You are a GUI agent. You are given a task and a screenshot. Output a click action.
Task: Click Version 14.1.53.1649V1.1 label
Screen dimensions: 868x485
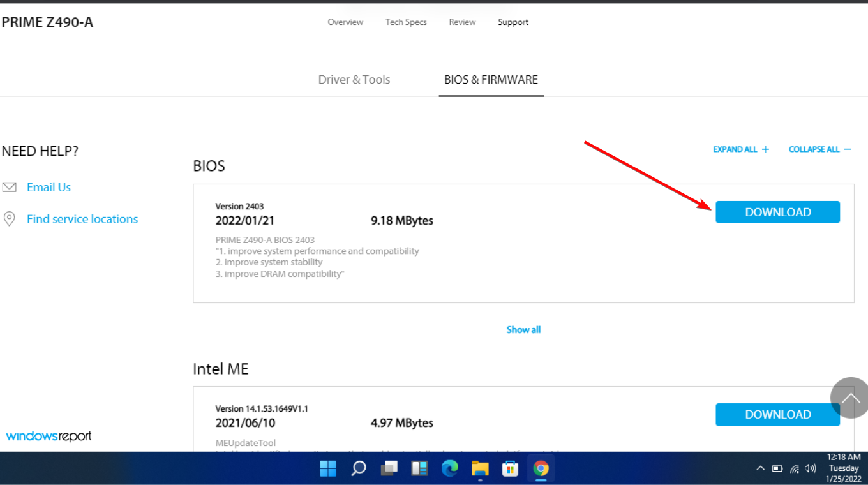pos(262,408)
